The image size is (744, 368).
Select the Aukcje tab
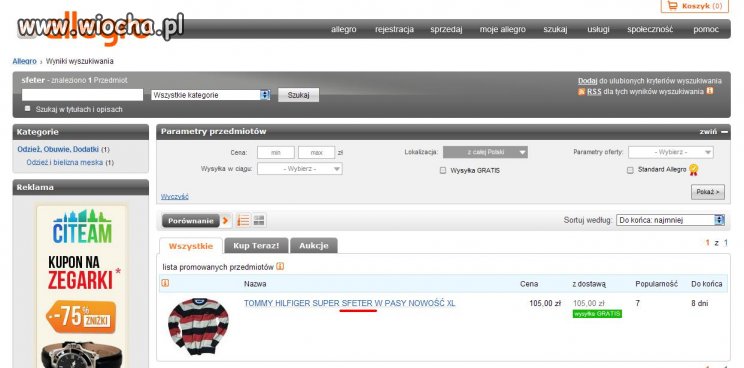314,246
